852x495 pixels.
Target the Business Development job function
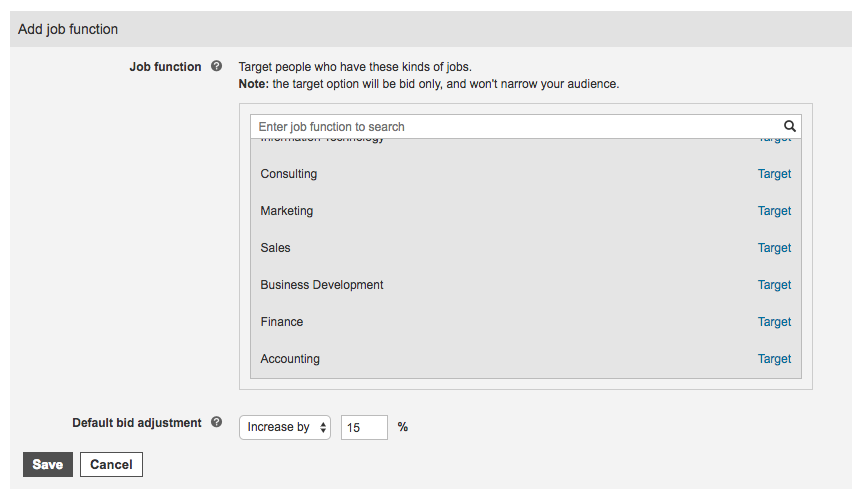tap(774, 285)
